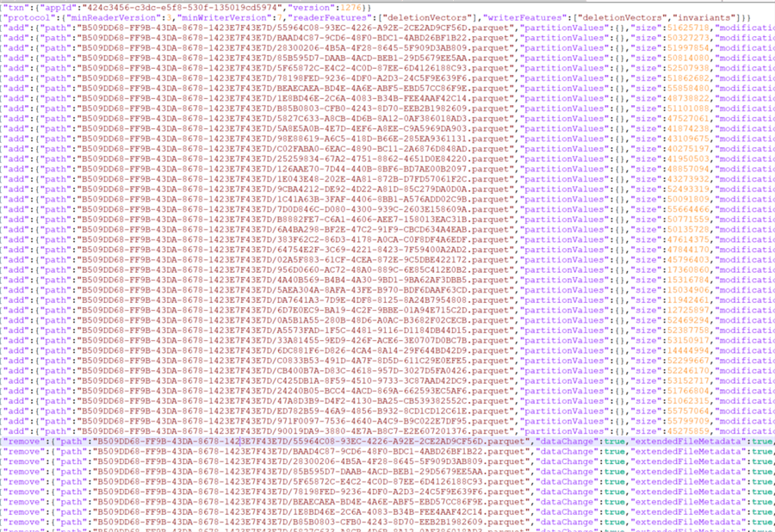
Task: Click the size value 43109675
Action: (x=689, y=139)
